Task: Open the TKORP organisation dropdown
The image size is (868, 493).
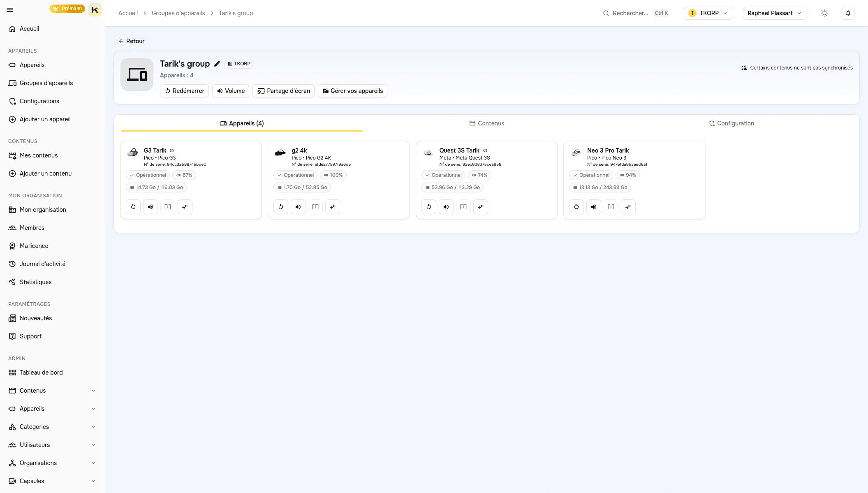Action: pos(708,13)
